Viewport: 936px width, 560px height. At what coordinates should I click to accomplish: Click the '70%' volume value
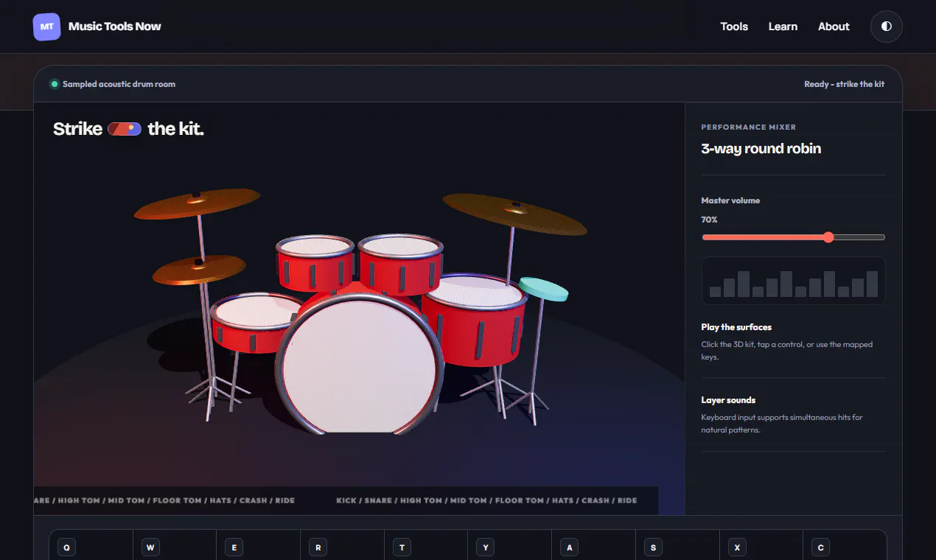coord(709,220)
